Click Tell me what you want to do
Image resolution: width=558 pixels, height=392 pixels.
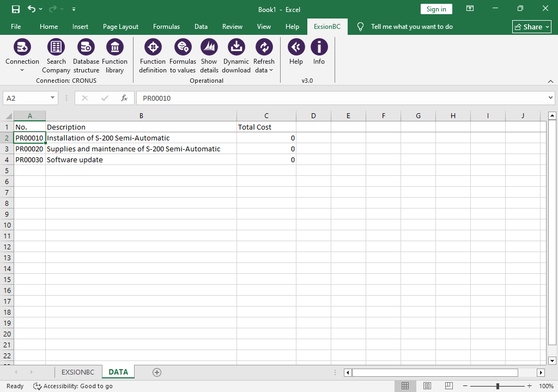(x=412, y=27)
